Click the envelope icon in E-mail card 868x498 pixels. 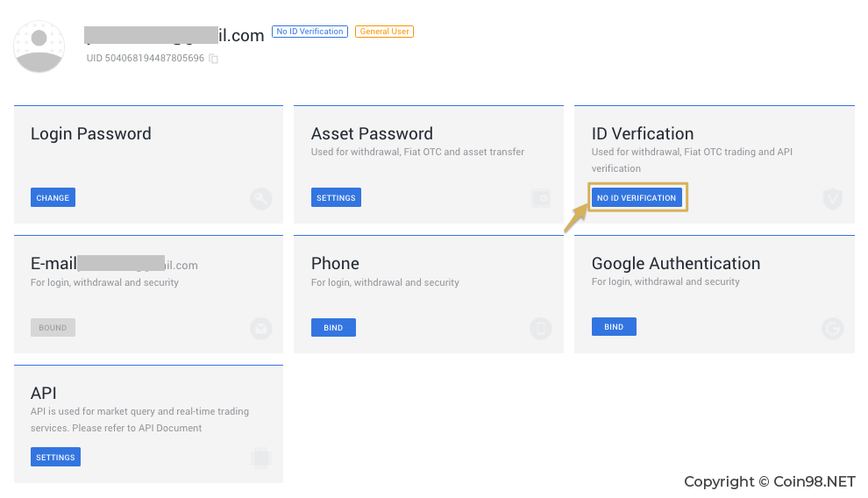[260, 329]
